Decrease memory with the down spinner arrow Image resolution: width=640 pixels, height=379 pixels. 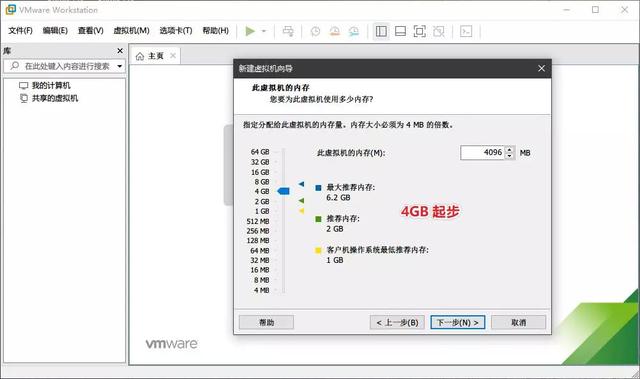tap(509, 156)
